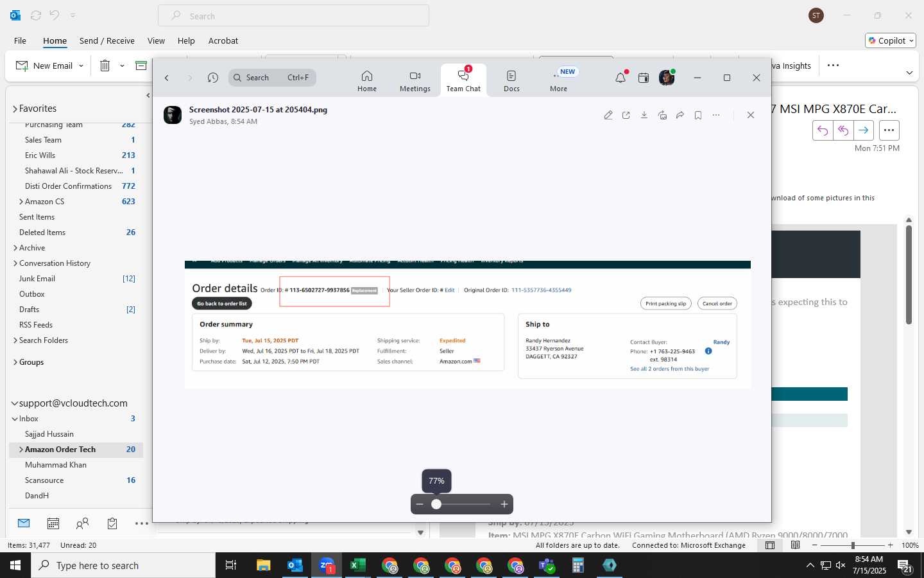Expand ribbon options chevron in Outlook
Screen dimensions: 924x578
pyautogui.click(x=909, y=73)
